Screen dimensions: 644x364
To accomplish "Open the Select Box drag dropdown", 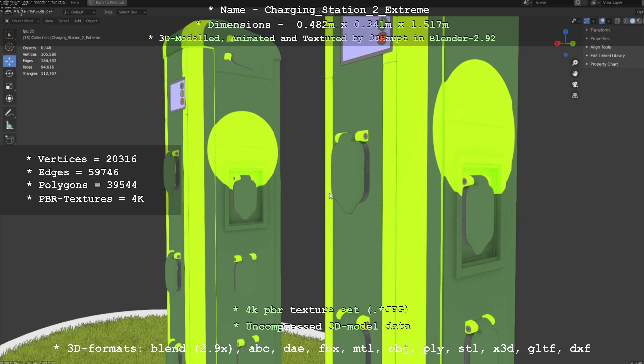I will point(131,12).
